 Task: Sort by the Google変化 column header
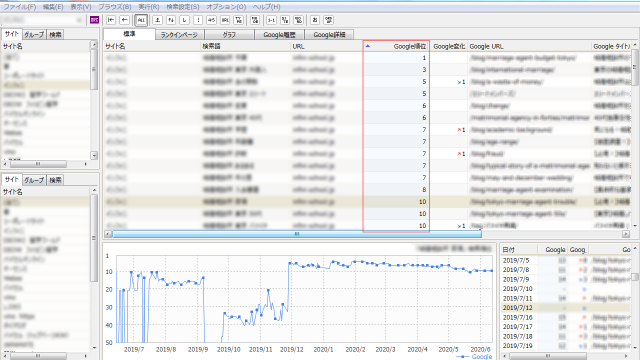(449, 46)
